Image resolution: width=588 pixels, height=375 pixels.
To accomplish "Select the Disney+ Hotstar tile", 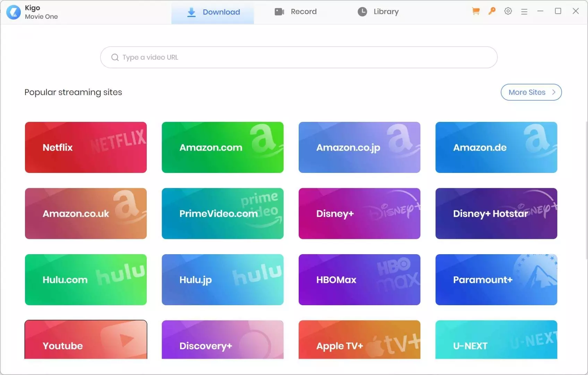I will (496, 214).
